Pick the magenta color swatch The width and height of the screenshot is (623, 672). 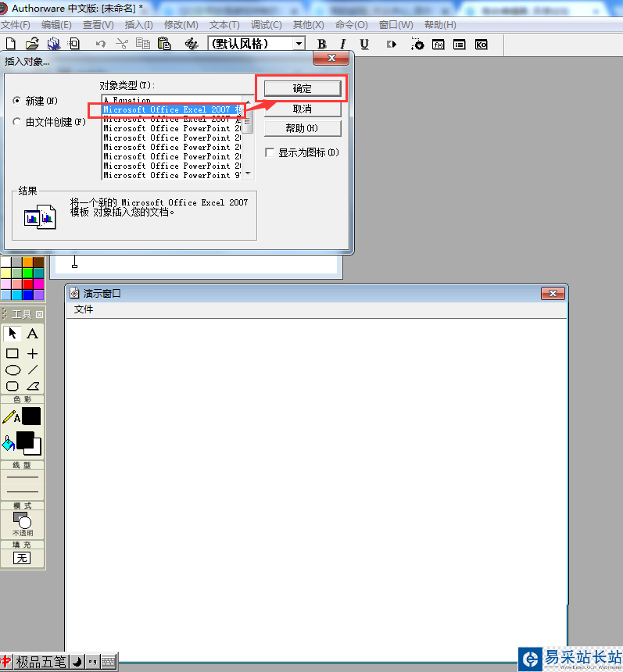(38, 284)
